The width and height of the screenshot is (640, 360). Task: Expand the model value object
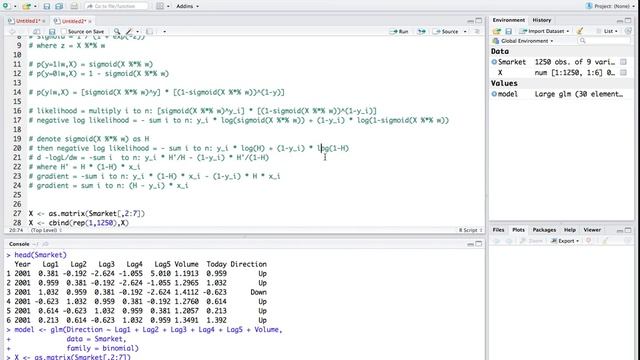pos(494,94)
